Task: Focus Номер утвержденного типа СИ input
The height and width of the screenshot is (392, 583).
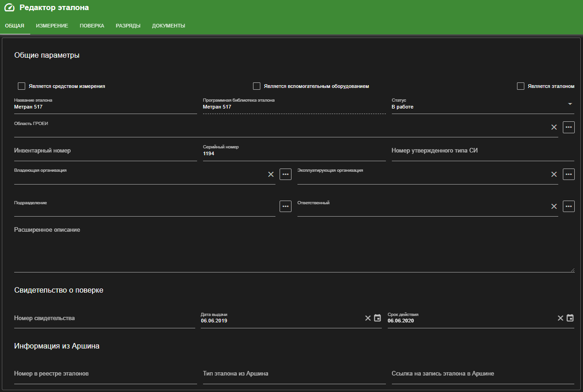Action: pos(483,152)
